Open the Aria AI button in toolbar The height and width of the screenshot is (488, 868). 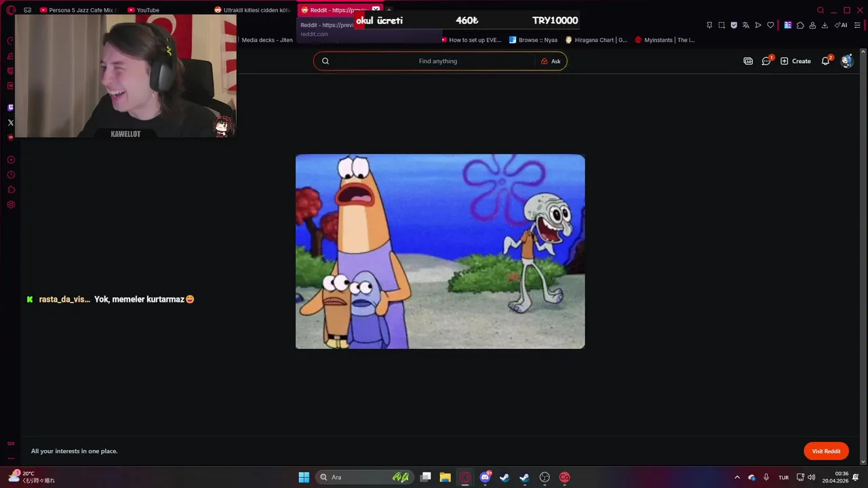[841, 25]
